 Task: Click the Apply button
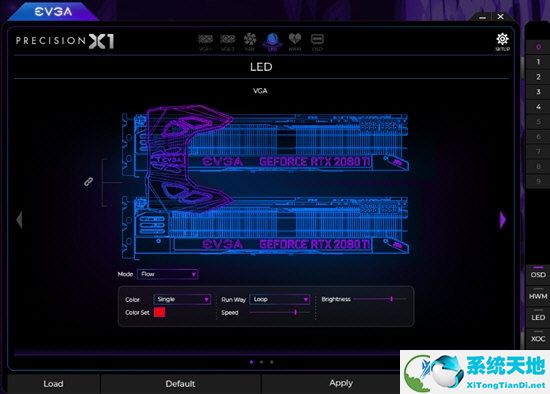(x=341, y=383)
